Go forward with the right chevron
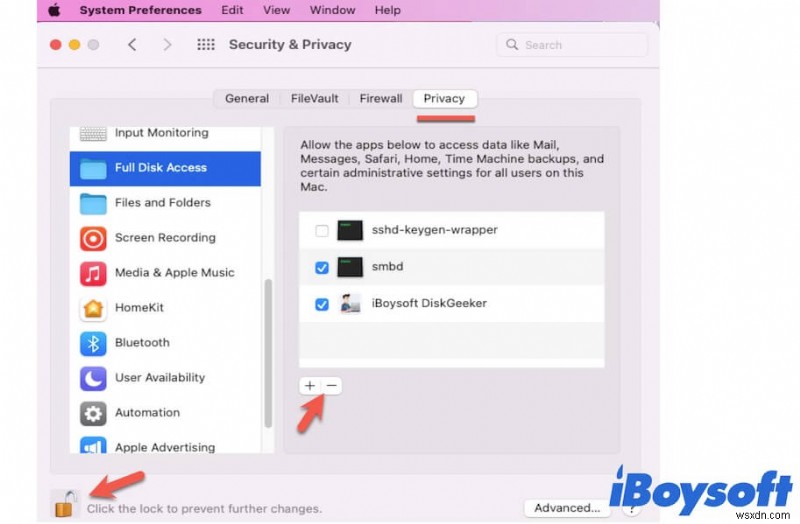 pyautogui.click(x=167, y=45)
